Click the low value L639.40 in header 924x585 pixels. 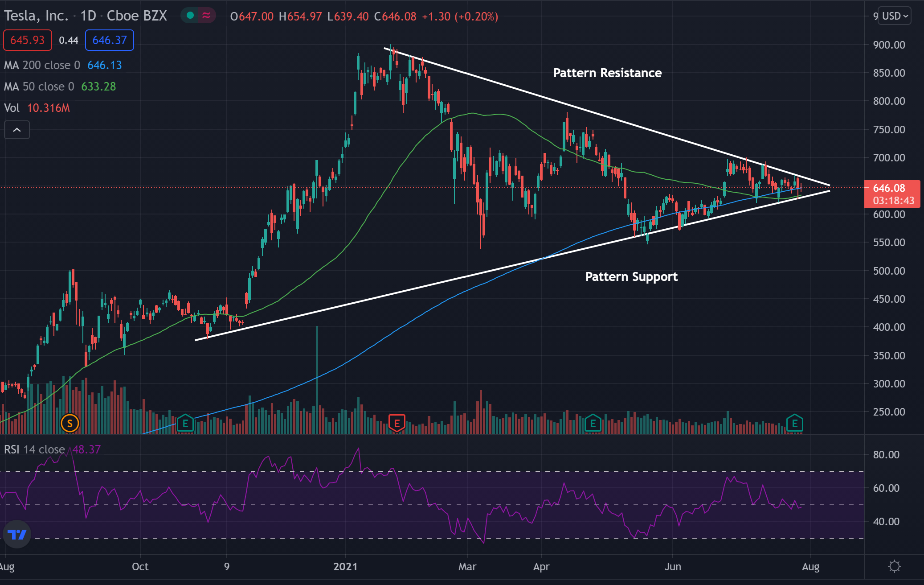[x=348, y=16]
